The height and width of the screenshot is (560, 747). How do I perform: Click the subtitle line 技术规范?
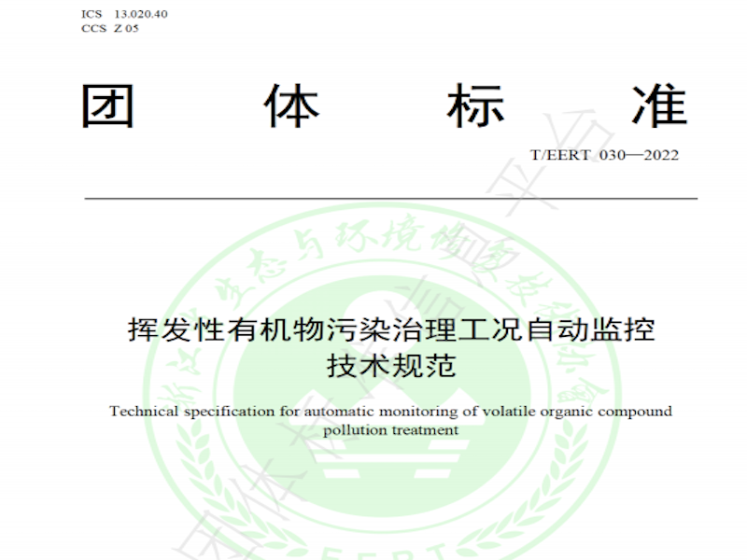coord(391,366)
